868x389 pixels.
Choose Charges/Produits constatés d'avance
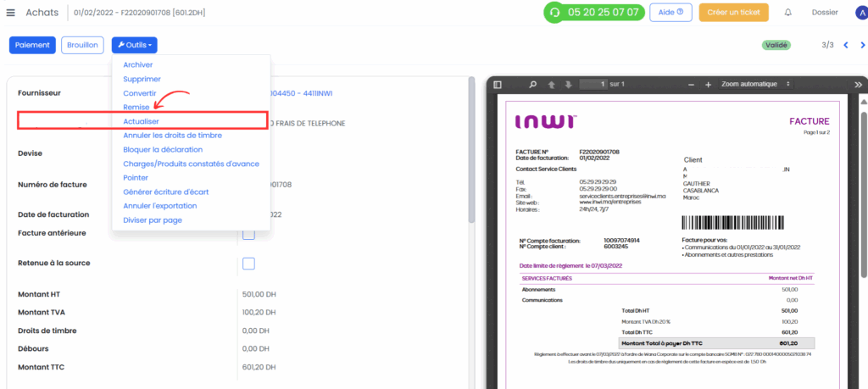(x=191, y=164)
